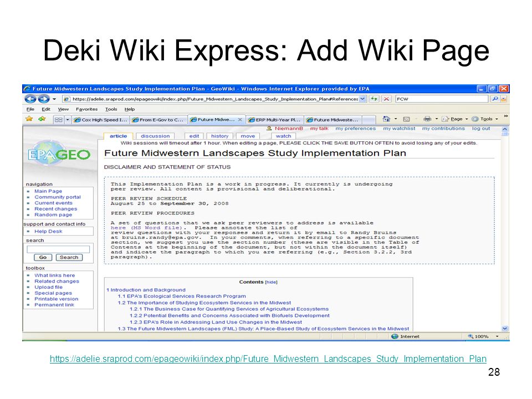Open the Tools gear toolbar menu

click(484, 119)
